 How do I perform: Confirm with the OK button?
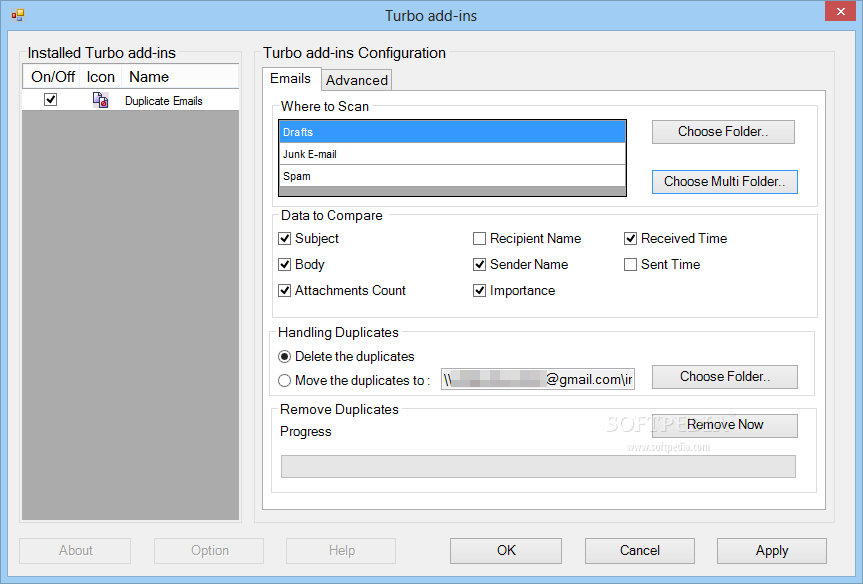tap(506, 550)
